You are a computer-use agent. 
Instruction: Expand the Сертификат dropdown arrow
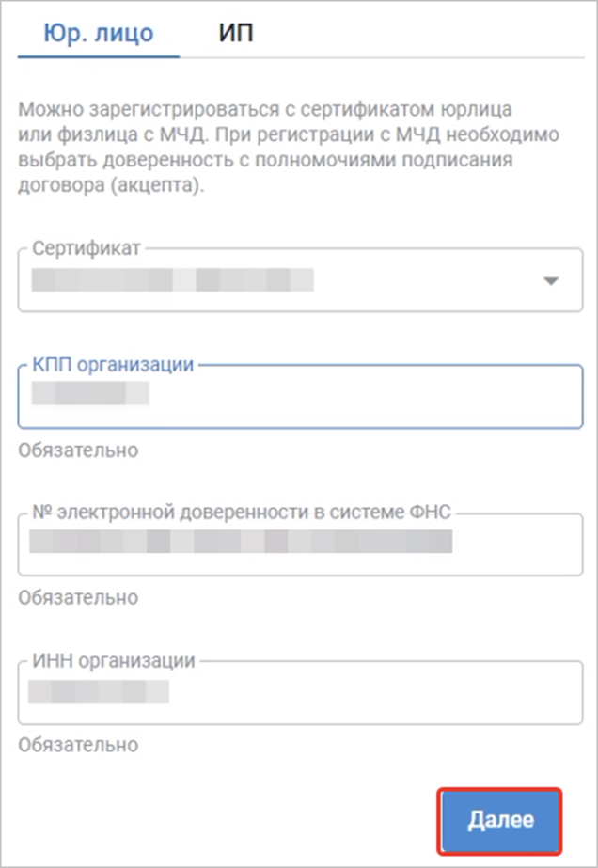pos(551,281)
